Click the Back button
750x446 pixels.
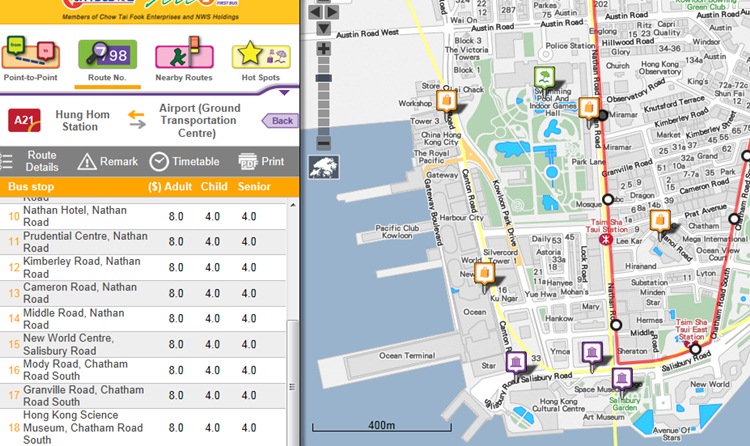(280, 121)
